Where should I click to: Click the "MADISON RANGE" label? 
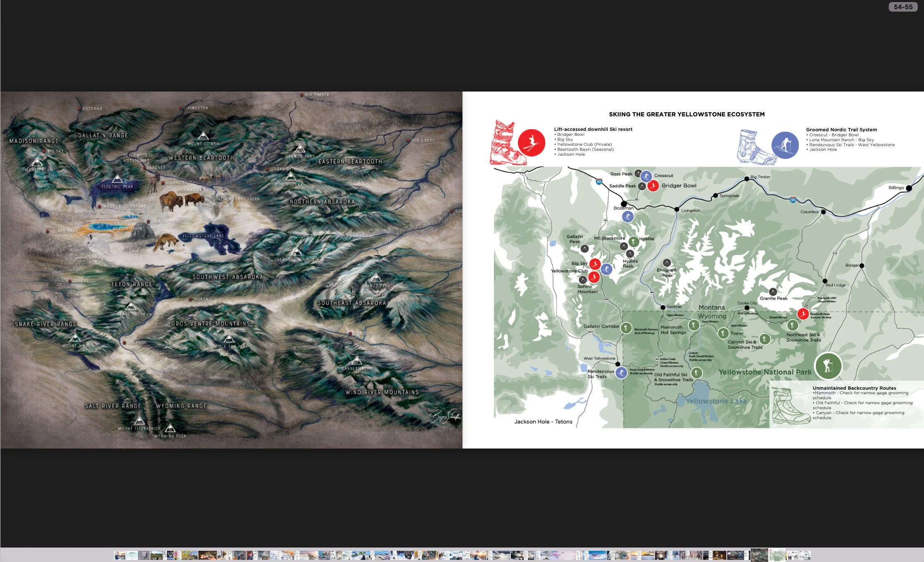(x=34, y=141)
